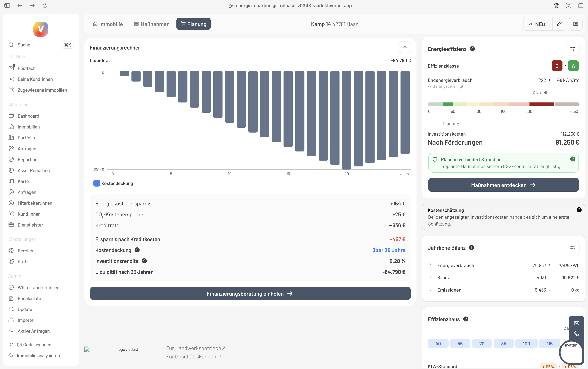Expand the Emissionen row
The width and height of the screenshot is (588, 369).
(430, 290)
